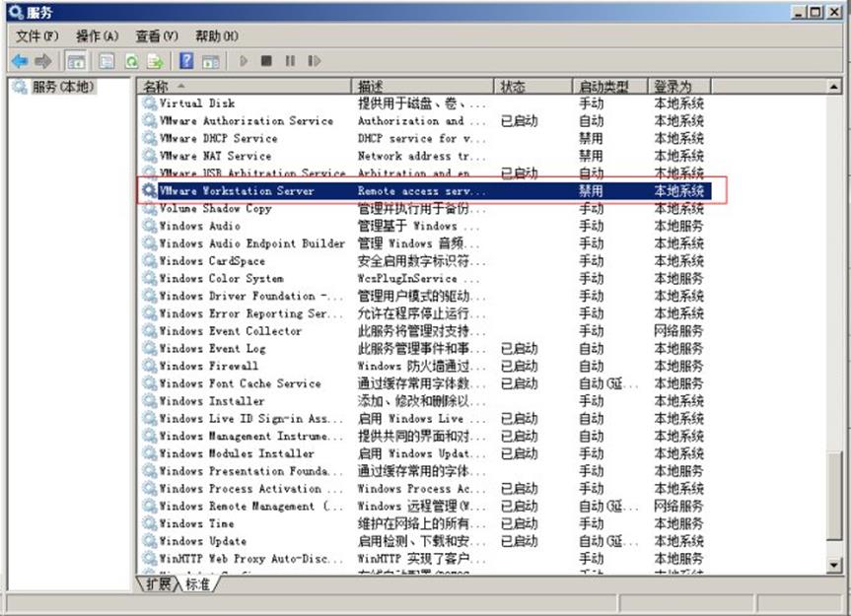
Task: Click the Back arrow toolbar icon
Action: click(19, 61)
